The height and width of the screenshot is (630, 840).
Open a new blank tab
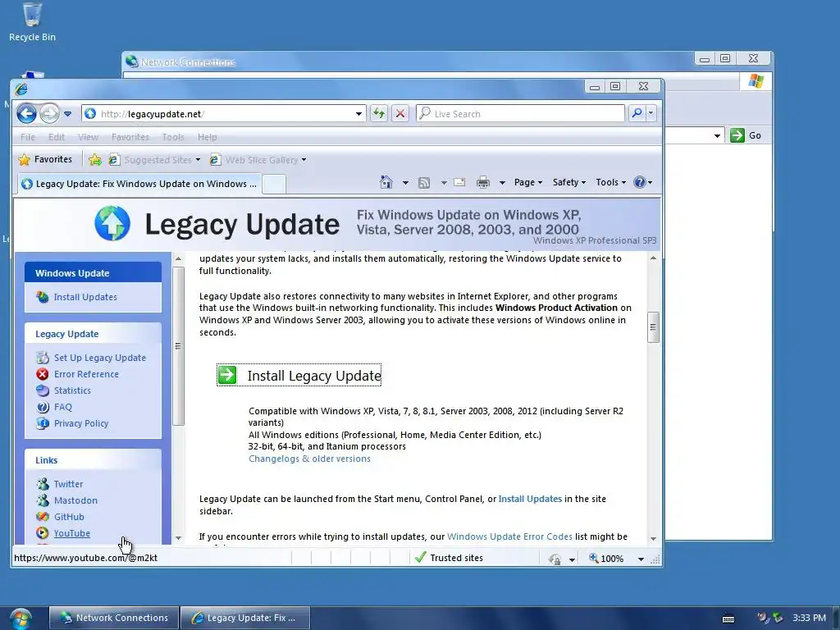pyautogui.click(x=274, y=185)
